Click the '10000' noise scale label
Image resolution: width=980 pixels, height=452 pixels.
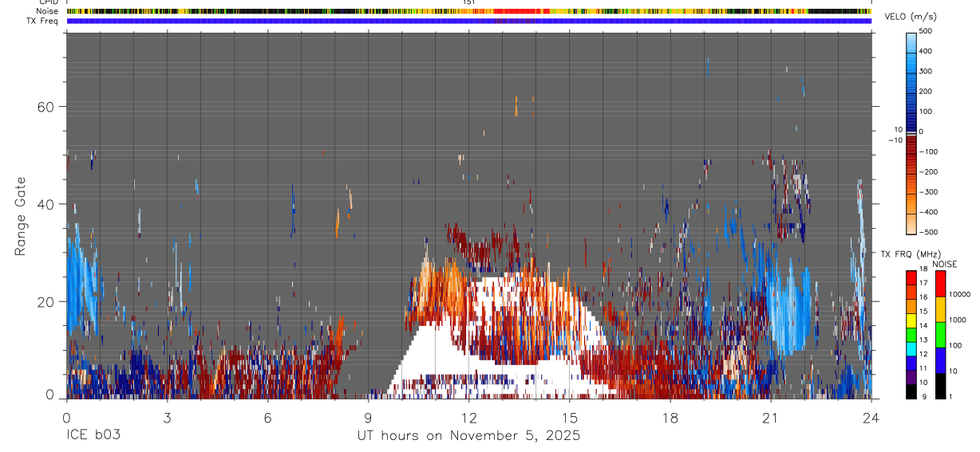tap(958, 294)
